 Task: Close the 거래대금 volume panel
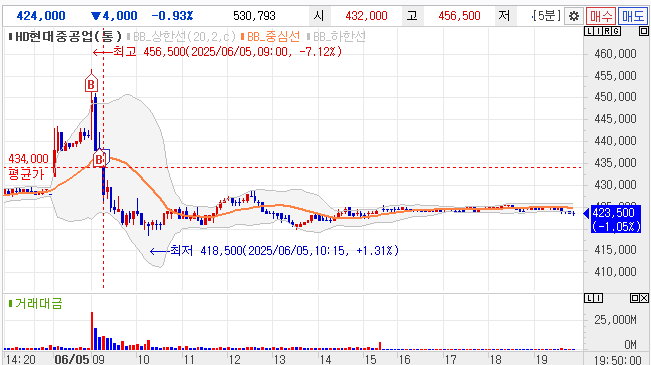coord(644,298)
